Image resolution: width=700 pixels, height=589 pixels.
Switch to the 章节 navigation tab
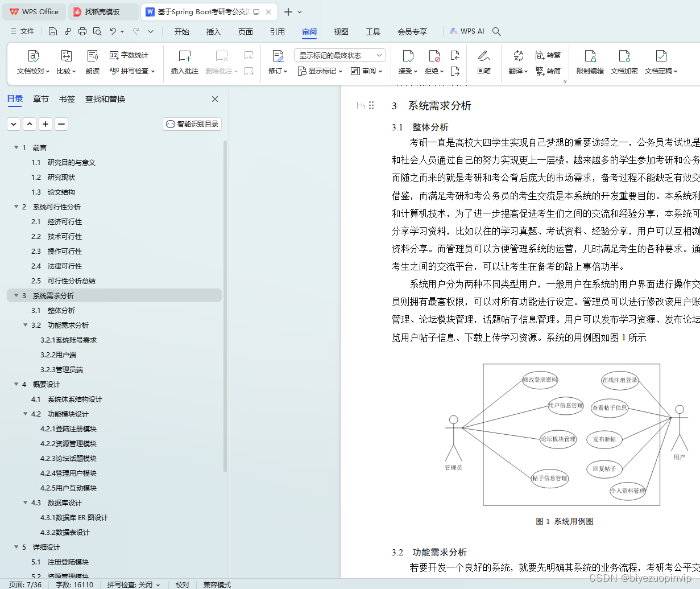pyautogui.click(x=41, y=99)
